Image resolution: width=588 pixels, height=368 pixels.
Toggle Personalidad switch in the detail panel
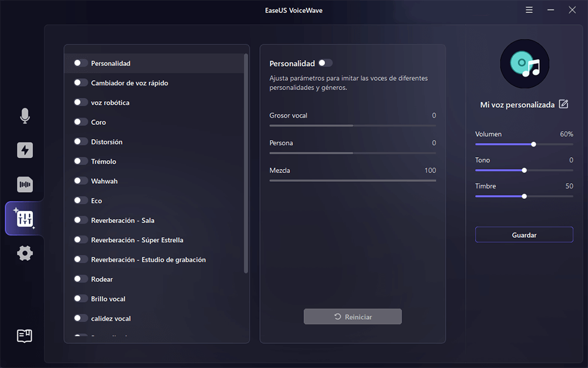[325, 63]
